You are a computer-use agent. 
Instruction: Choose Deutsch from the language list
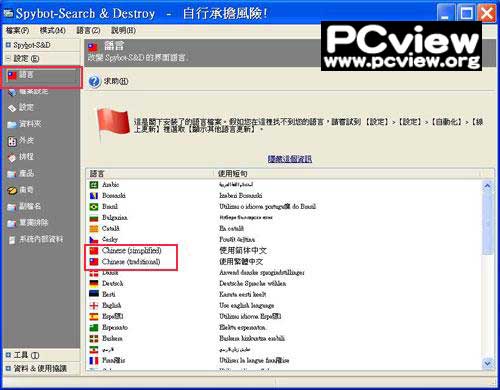[112, 283]
